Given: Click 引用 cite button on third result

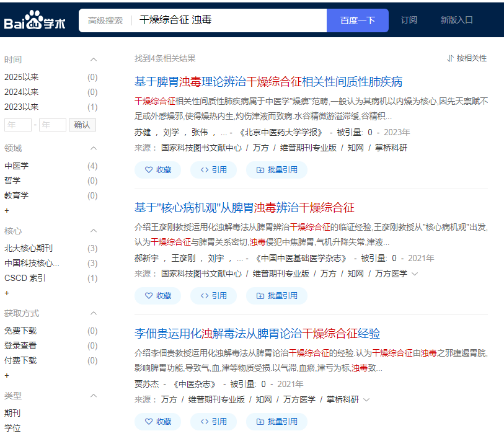Looking at the screenshot, I should [x=213, y=422].
